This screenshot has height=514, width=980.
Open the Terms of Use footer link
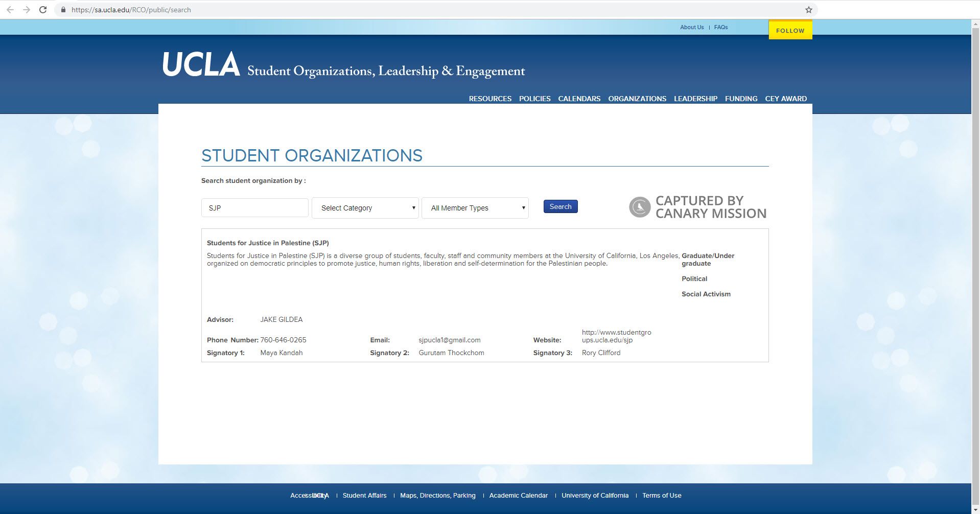(x=661, y=495)
